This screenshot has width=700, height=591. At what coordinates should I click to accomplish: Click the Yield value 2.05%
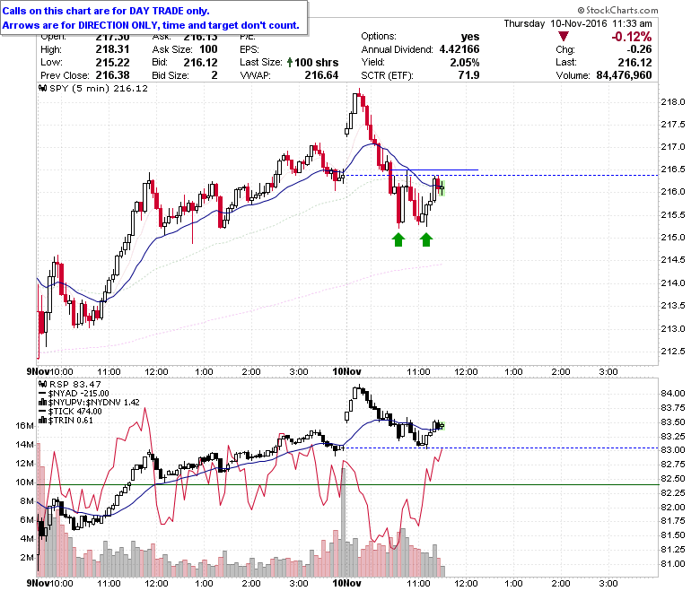[x=465, y=62]
